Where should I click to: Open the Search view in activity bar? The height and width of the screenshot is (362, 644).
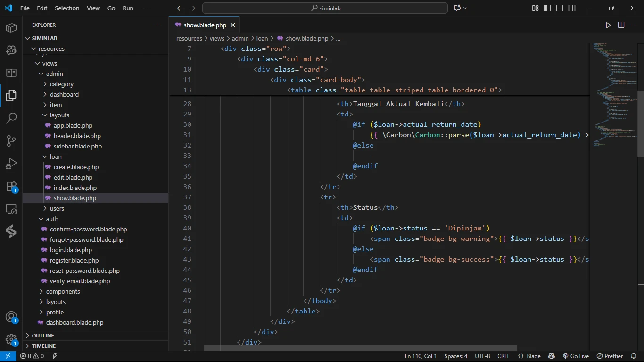point(11,118)
